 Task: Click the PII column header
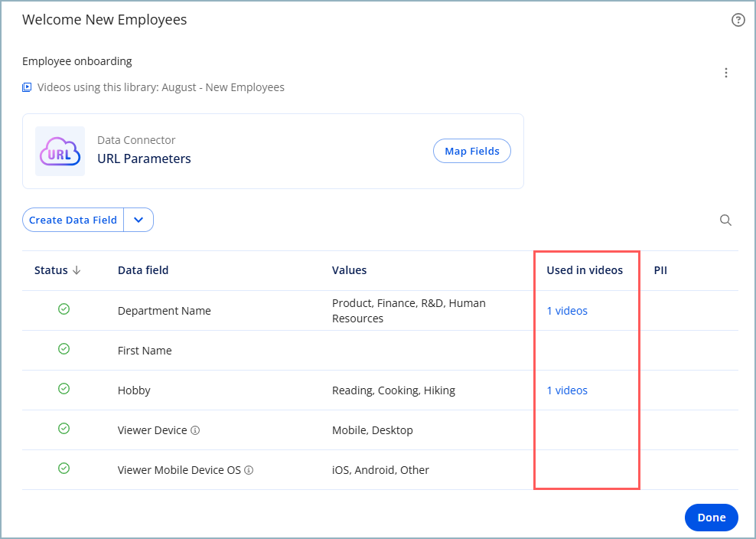pyautogui.click(x=660, y=270)
